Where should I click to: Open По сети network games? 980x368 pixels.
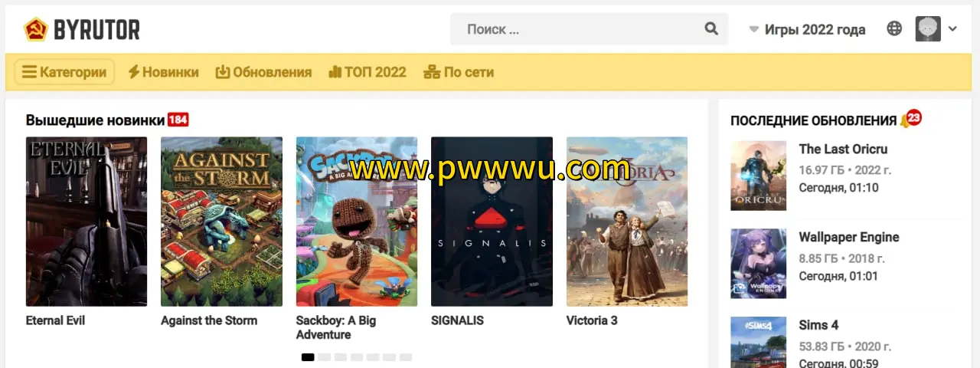[x=459, y=72]
